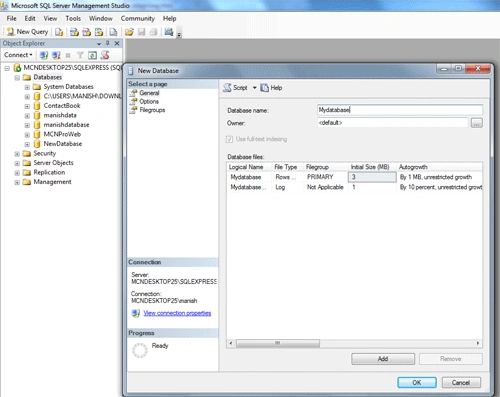Screen dimensions: 500x397
Task: Expand the Replication folder
Action: (x=17, y=173)
